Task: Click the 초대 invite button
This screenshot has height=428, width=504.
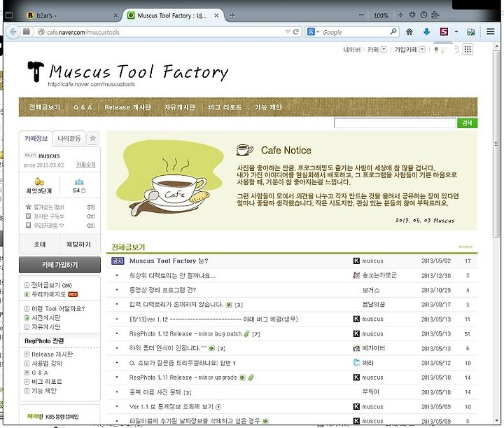Action: click(39, 244)
